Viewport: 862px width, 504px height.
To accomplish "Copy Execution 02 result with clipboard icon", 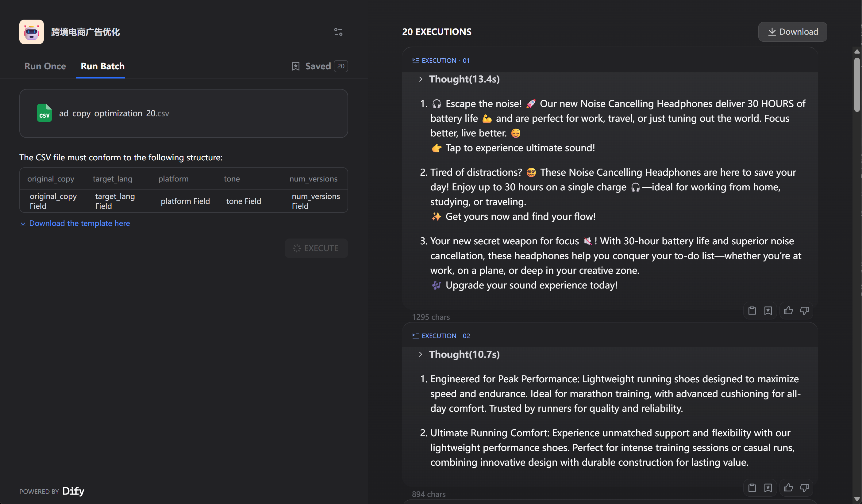I will (x=752, y=487).
